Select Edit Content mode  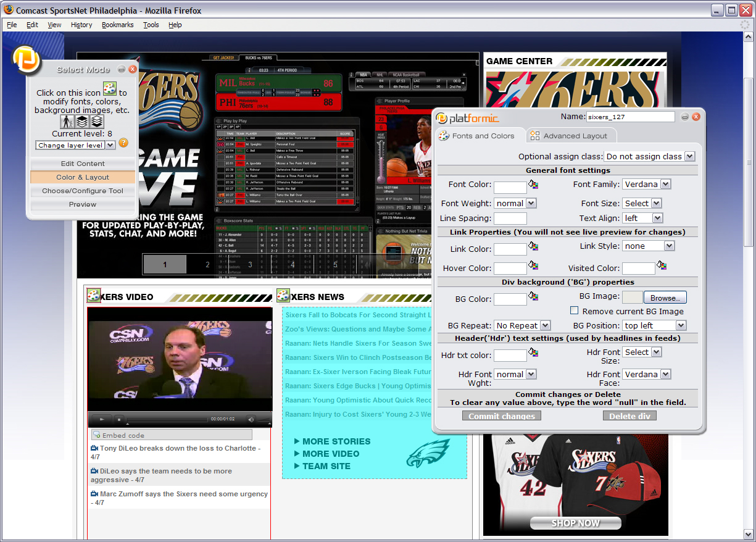tap(83, 164)
